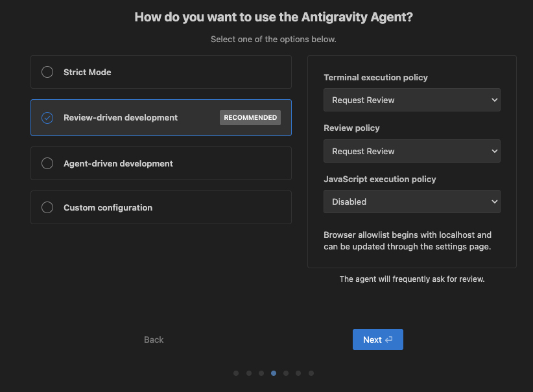The height and width of the screenshot is (392, 533).
Task: Jump to the last step pagination dot
Action: point(311,373)
